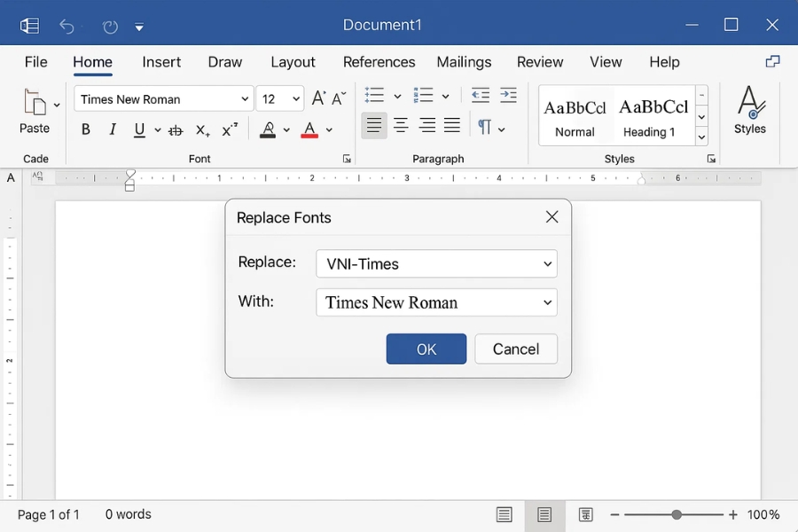Toggle bold formatting
798x532 pixels.
pos(85,129)
